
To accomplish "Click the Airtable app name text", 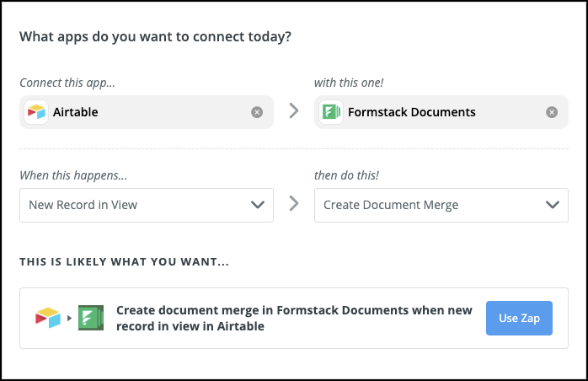I will pos(75,112).
